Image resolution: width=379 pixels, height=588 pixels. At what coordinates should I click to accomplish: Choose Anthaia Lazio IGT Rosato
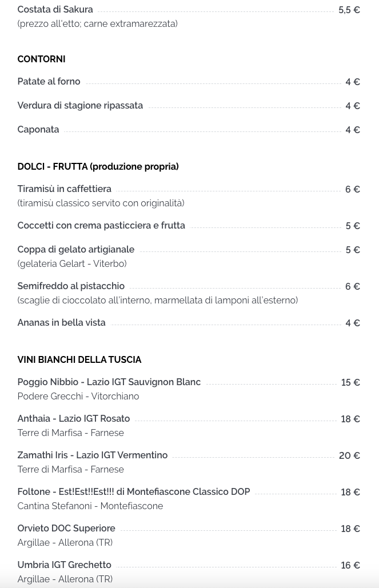(x=74, y=418)
